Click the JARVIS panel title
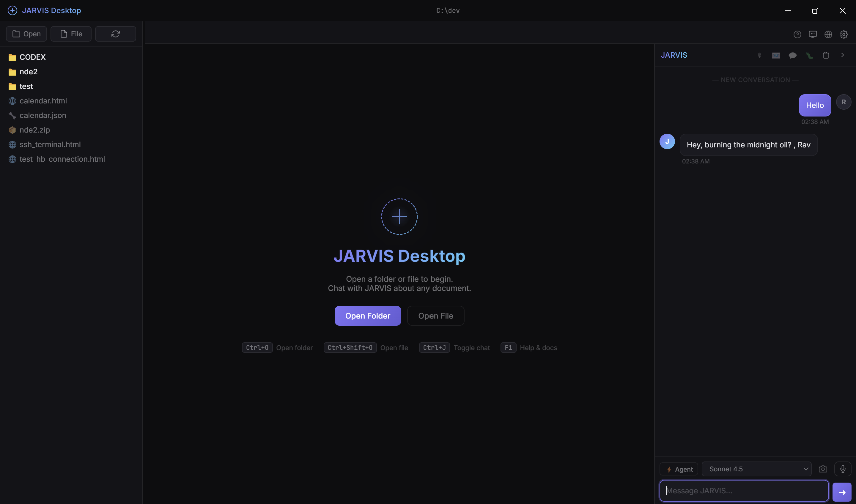Viewport: 856px width, 504px height. (x=674, y=55)
